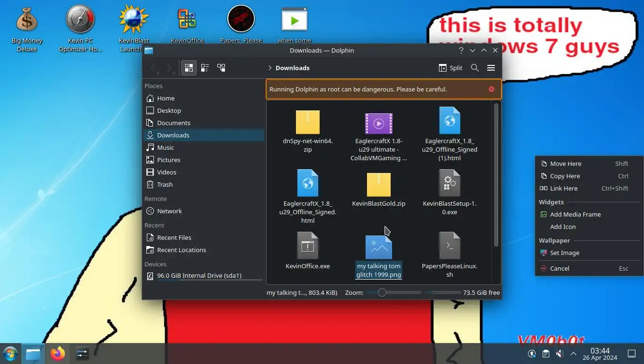Click the show desktop button on taskbar
The image size is (644, 364).
point(631,354)
